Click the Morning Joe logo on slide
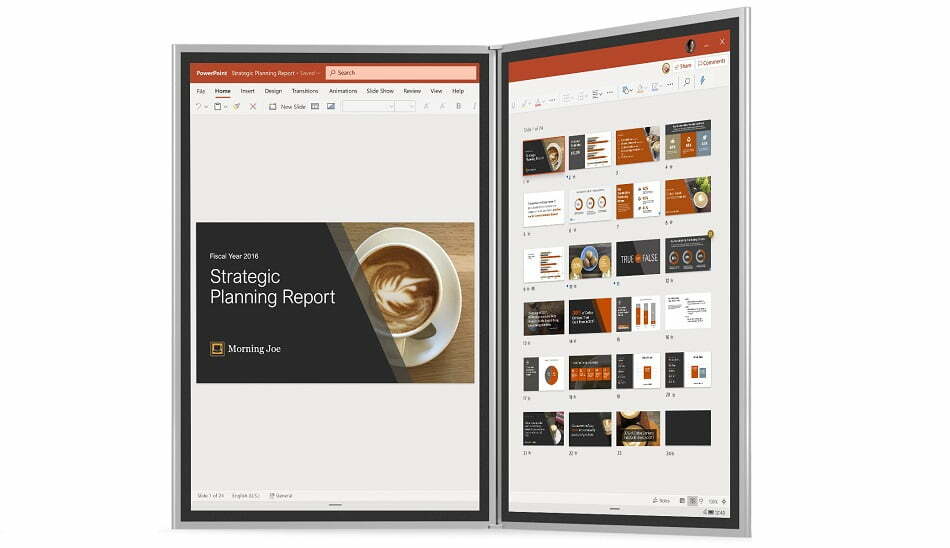 [x=245, y=349]
